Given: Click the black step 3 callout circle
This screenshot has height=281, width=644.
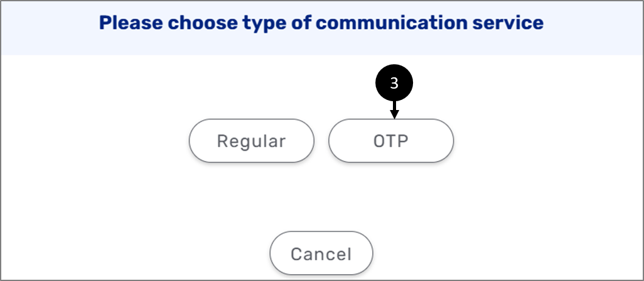Looking at the screenshot, I should pyautogui.click(x=394, y=83).
